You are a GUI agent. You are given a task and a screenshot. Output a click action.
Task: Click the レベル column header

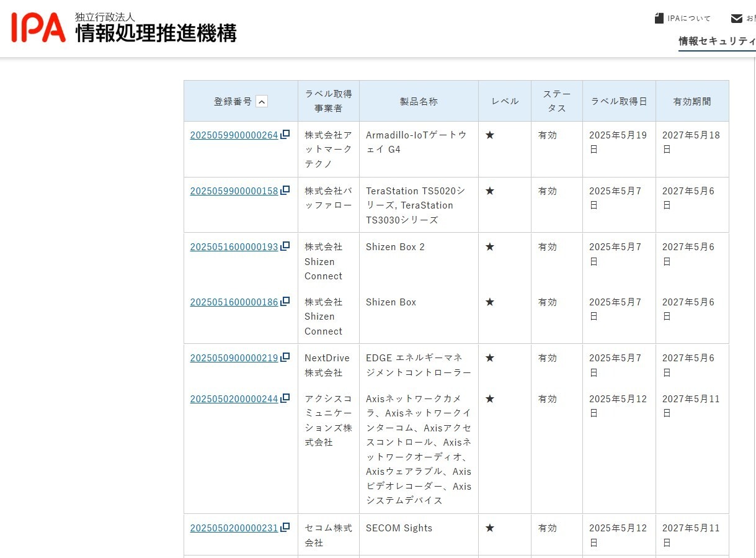click(504, 101)
